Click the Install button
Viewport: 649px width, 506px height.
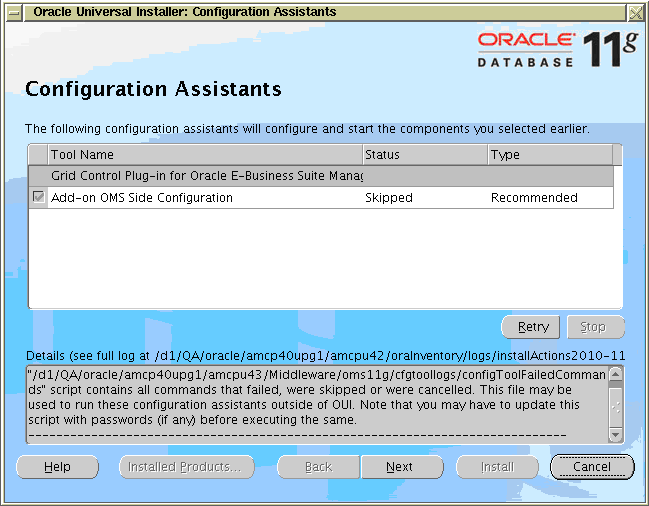point(497,467)
